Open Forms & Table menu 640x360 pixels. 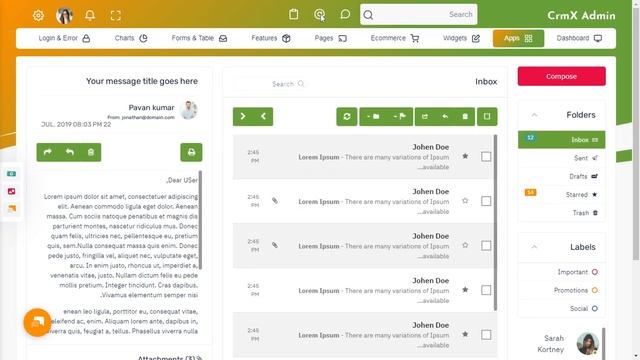pyautogui.click(x=199, y=38)
